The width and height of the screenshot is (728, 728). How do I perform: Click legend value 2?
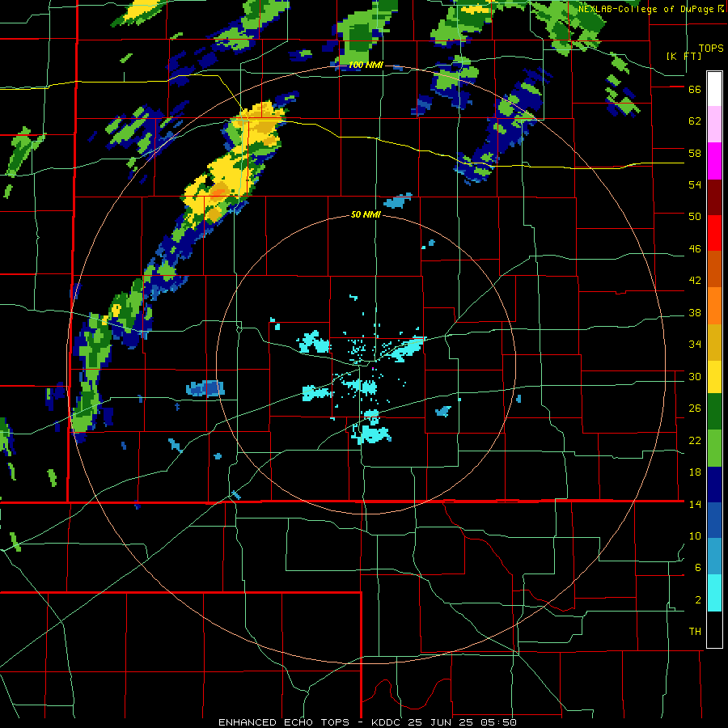click(x=698, y=599)
